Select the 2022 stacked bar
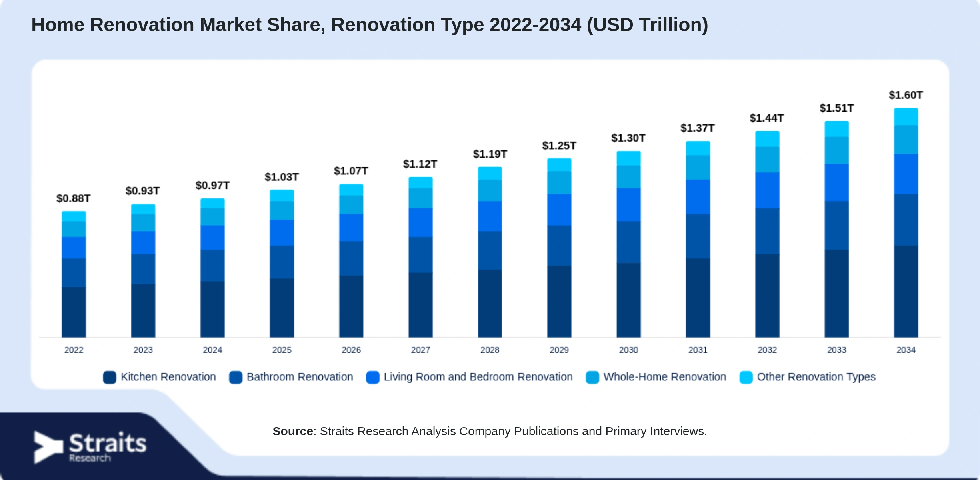This screenshot has height=480, width=980. [x=74, y=274]
